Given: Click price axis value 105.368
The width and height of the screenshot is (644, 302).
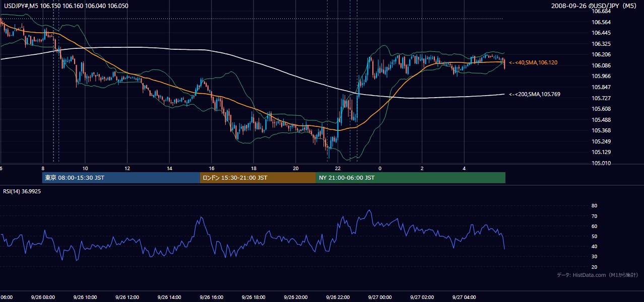Looking at the screenshot, I should coord(601,130).
